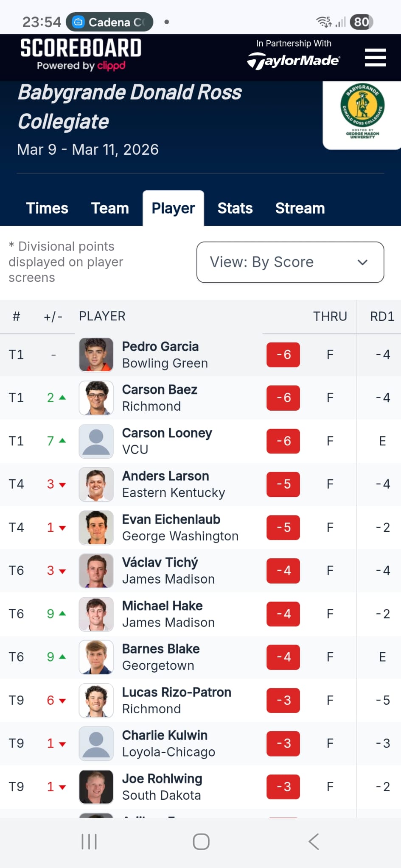Tap Anders Larson's profile photo
This screenshot has width=401, height=868.
(96, 484)
